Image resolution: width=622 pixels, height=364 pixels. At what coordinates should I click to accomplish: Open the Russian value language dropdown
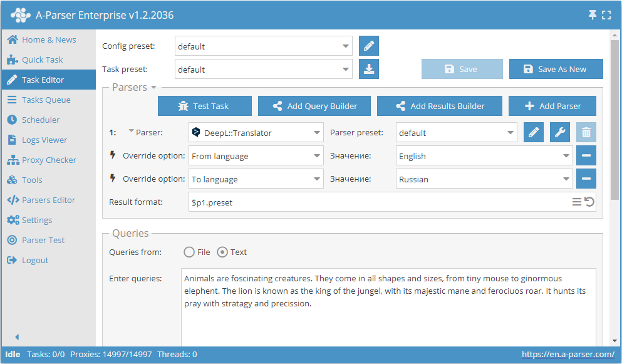pos(485,179)
